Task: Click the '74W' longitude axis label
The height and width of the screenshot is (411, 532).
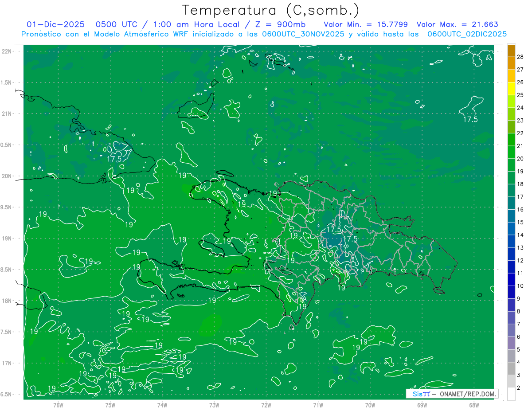Action: click(162, 405)
